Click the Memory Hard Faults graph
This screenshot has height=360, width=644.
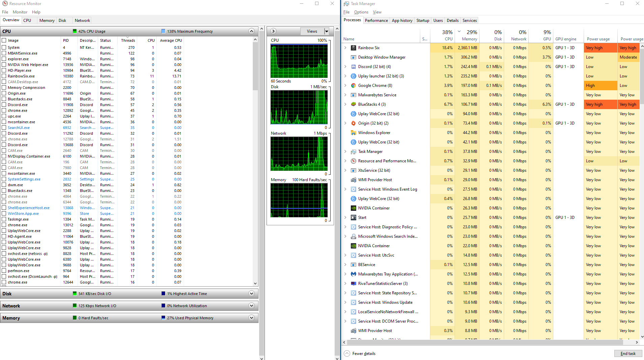pos(299,200)
